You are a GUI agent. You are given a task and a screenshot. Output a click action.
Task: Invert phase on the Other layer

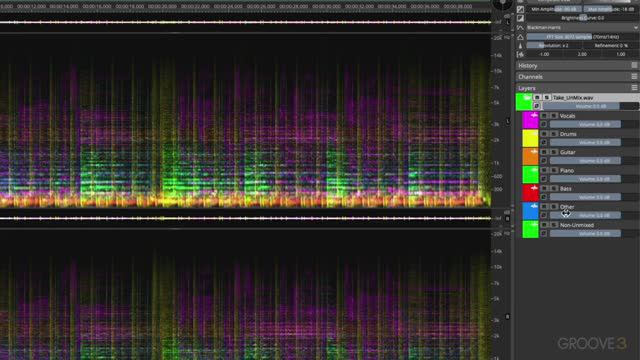[544, 215]
